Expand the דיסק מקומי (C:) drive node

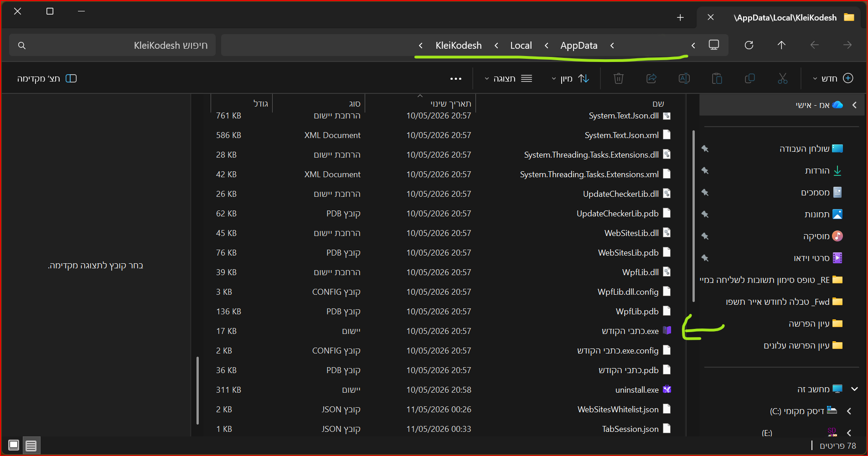849,411
